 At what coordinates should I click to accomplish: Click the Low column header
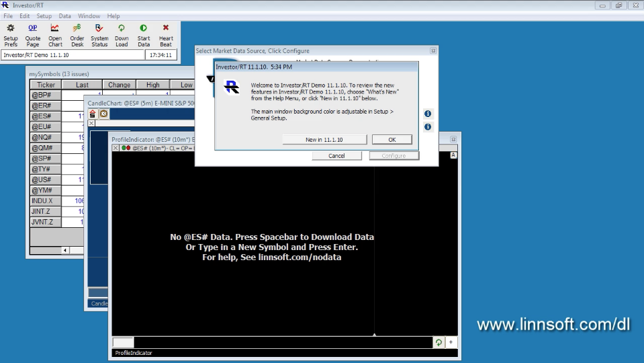183,85
